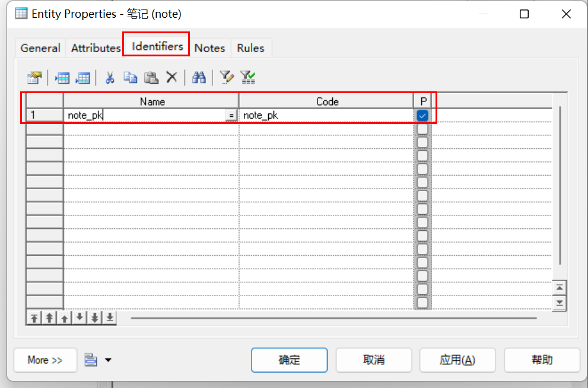Open the Rules tab
The image size is (588, 388).
coord(250,47)
